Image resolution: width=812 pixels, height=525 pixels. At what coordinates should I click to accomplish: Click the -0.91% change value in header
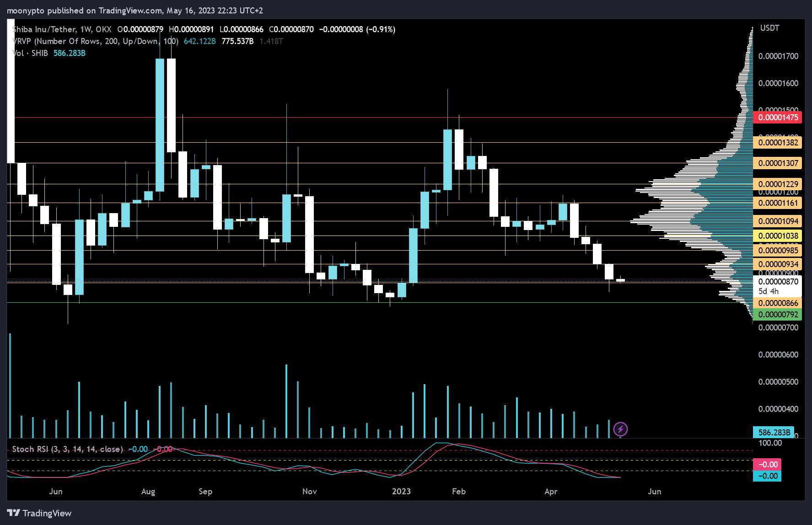tap(381, 29)
